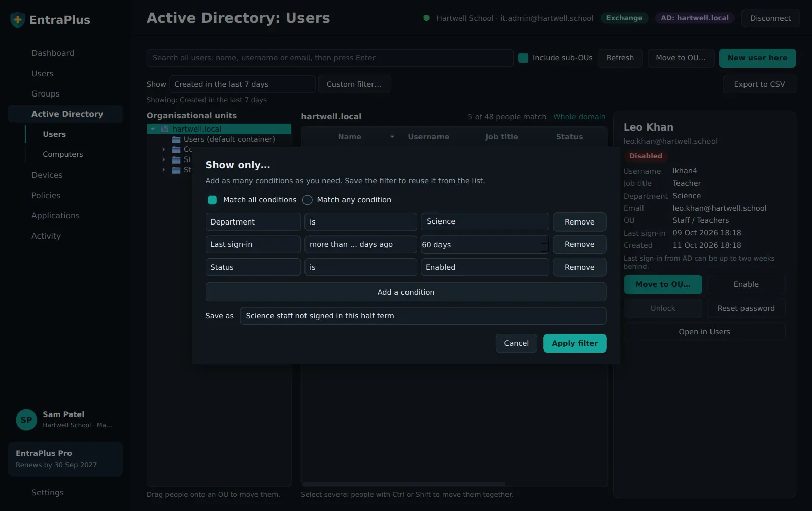Click Apply filter

575,343
